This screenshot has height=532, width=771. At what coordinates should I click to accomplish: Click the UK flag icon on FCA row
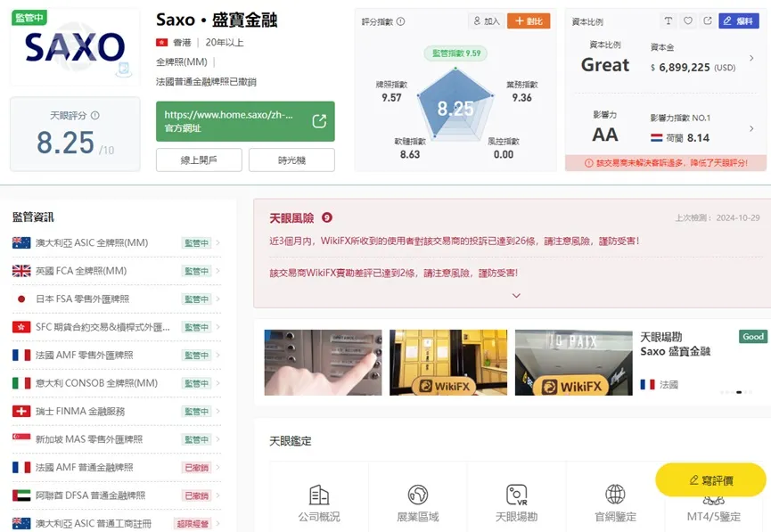[21, 270]
